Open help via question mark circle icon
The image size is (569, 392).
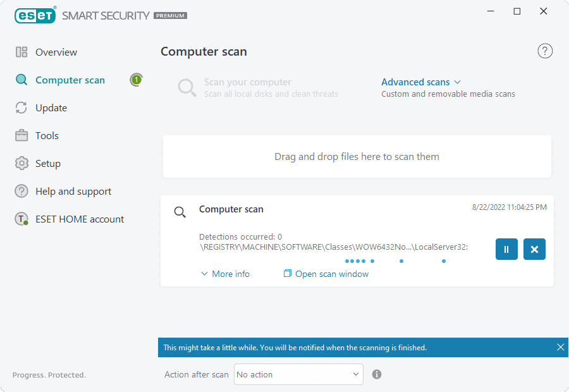click(545, 51)
